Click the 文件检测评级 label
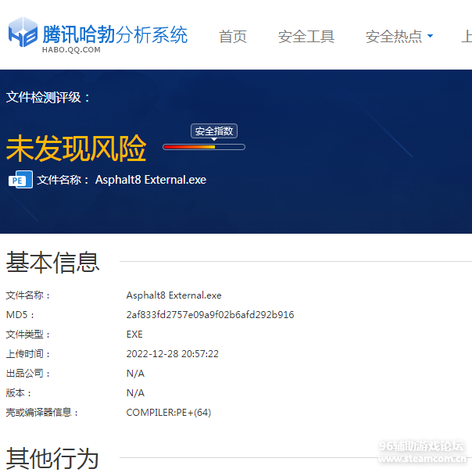Screen dimensions: 472x476 click(x=48, y=97)
